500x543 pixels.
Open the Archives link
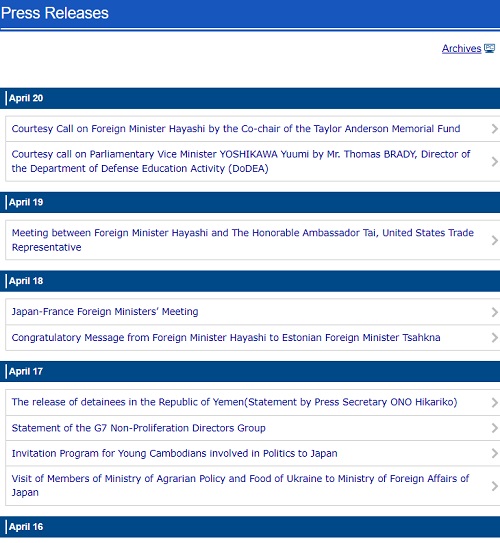[x=461, y=48]
